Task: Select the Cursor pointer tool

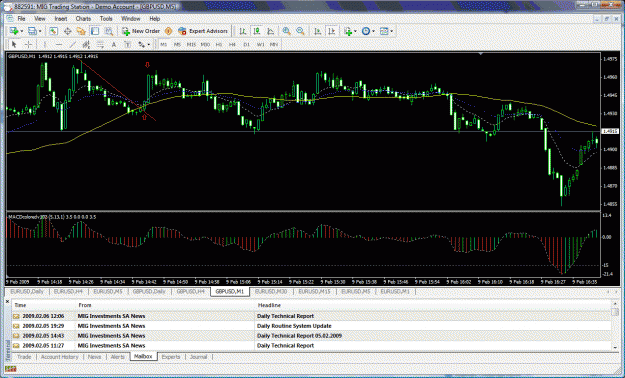Action: (14, 45)
